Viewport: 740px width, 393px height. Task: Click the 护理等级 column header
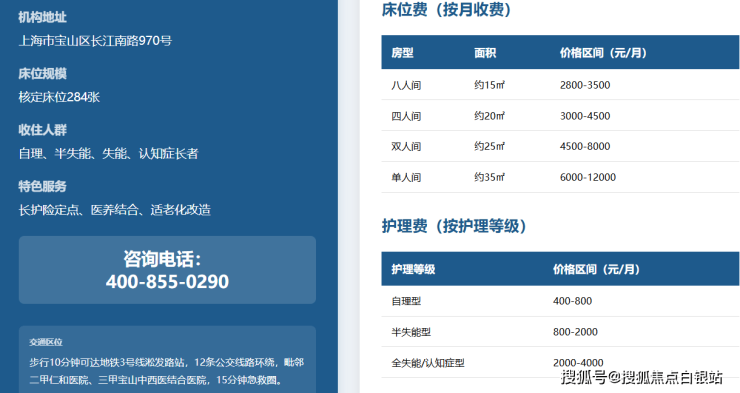click(x=413, y=269)
